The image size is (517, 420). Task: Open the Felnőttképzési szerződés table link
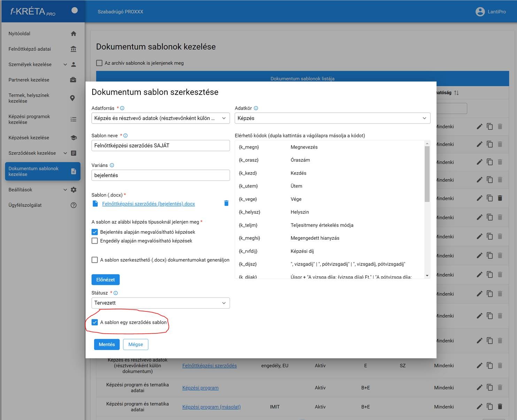point(209,365)
